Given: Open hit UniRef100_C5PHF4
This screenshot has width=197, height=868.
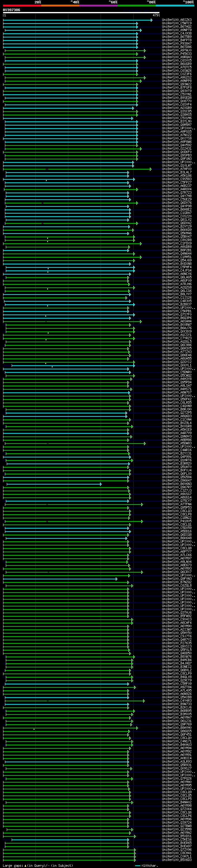Looking at the screenshot, I should (177, 267).
